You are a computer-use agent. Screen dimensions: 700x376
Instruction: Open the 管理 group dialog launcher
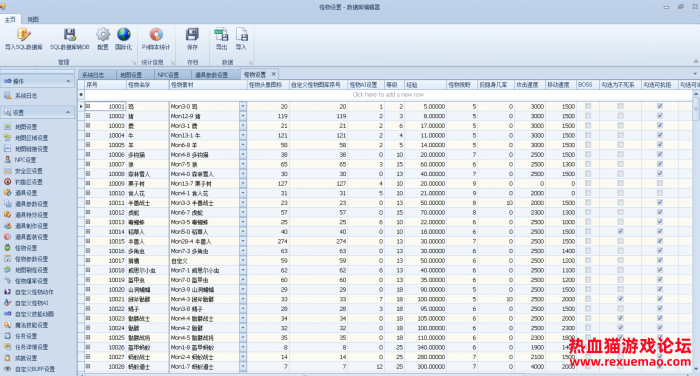pyautogui.click(x=133, y=63)
